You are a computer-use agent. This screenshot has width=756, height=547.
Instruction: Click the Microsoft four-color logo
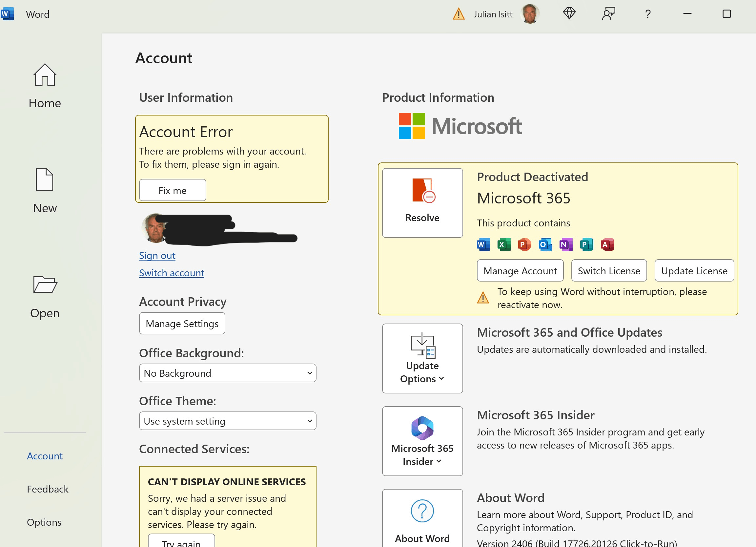[x=412, y=126]
